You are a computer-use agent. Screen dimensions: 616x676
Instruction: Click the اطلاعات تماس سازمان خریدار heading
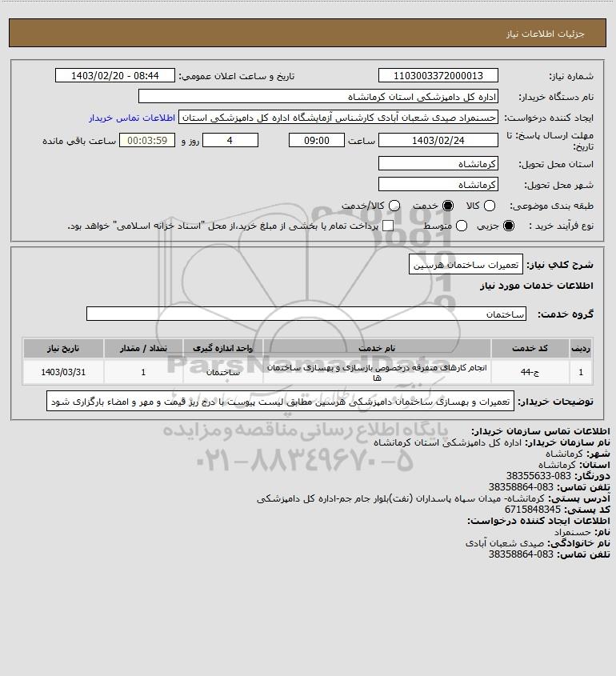coord(541,431)
